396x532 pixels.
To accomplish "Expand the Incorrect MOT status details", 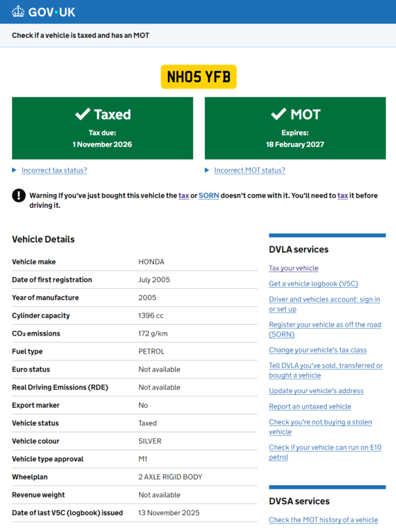I will click(x=249, y=170).
